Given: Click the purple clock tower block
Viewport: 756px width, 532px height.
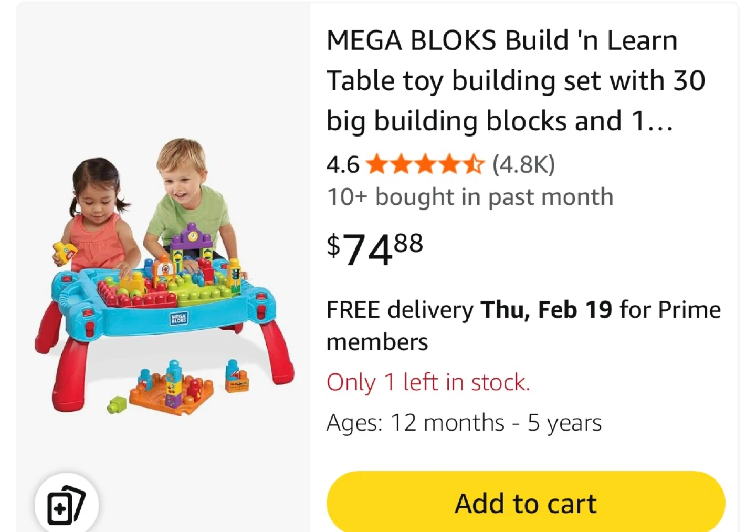Looking at the screenshot, I should pyautogui.click(x=192, y=239).
